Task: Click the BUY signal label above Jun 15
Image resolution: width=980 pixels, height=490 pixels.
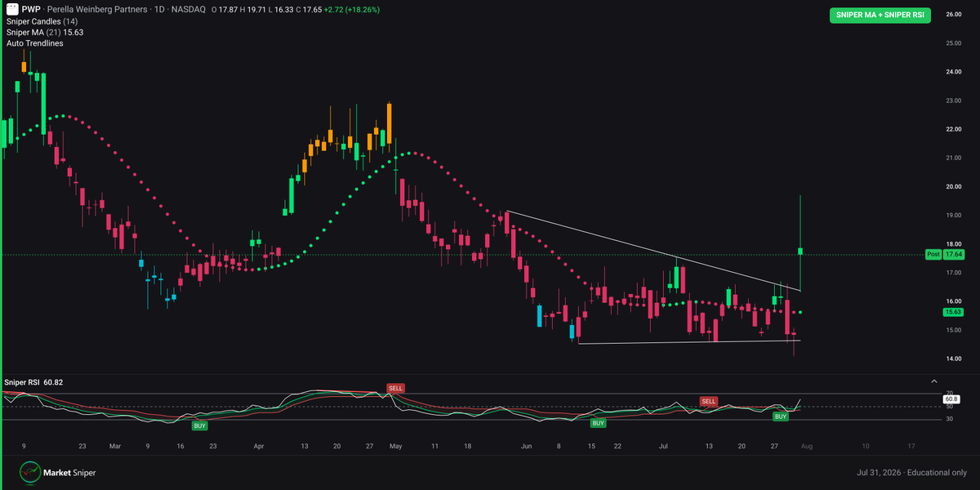Action: click(599, 423)
